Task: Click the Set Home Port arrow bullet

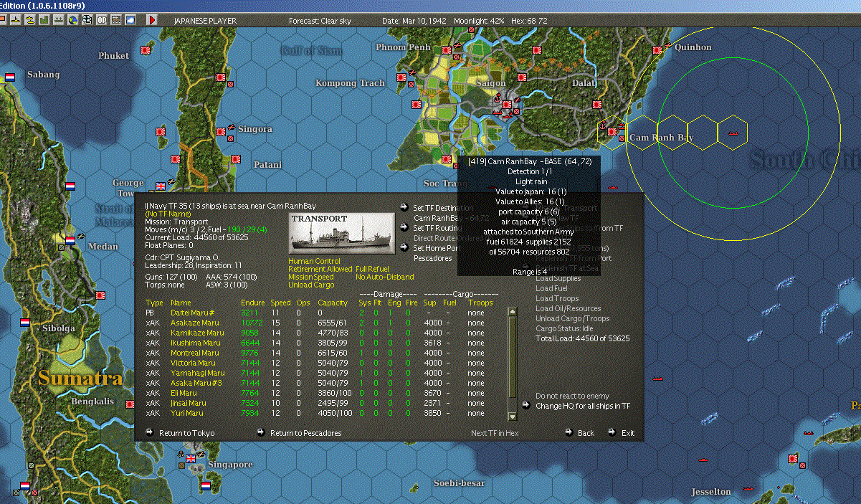Action: [404, 247]
